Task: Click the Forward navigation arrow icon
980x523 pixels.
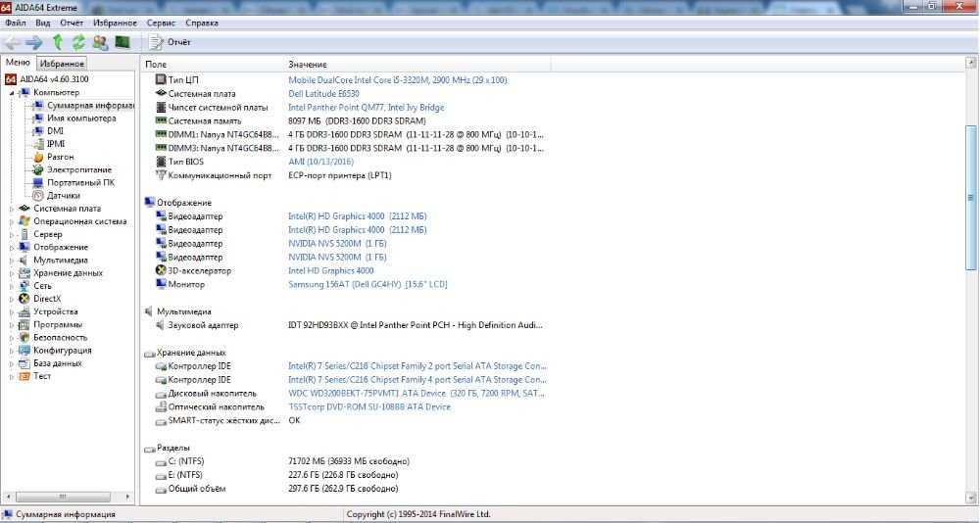Action: coord(34,42)
